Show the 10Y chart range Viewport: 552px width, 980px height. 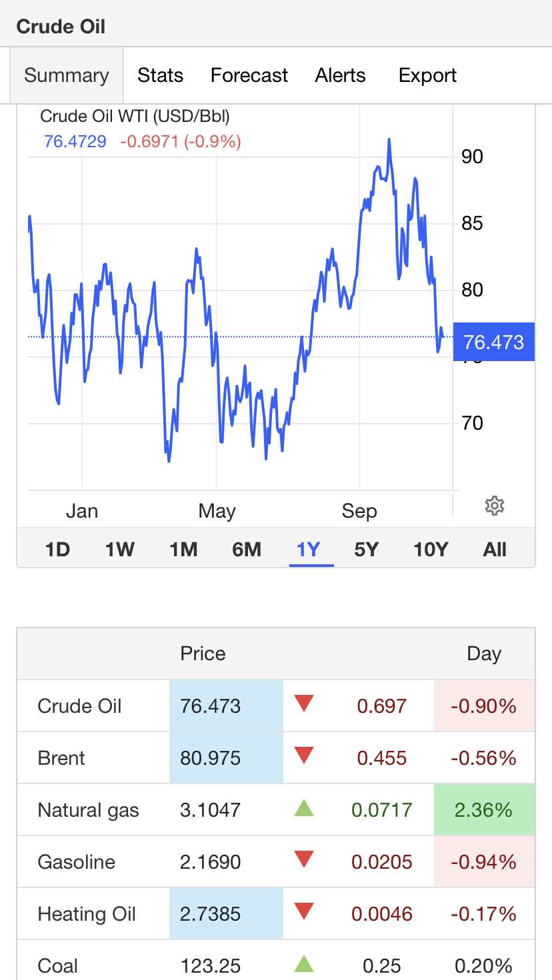[x=431, y=550]
